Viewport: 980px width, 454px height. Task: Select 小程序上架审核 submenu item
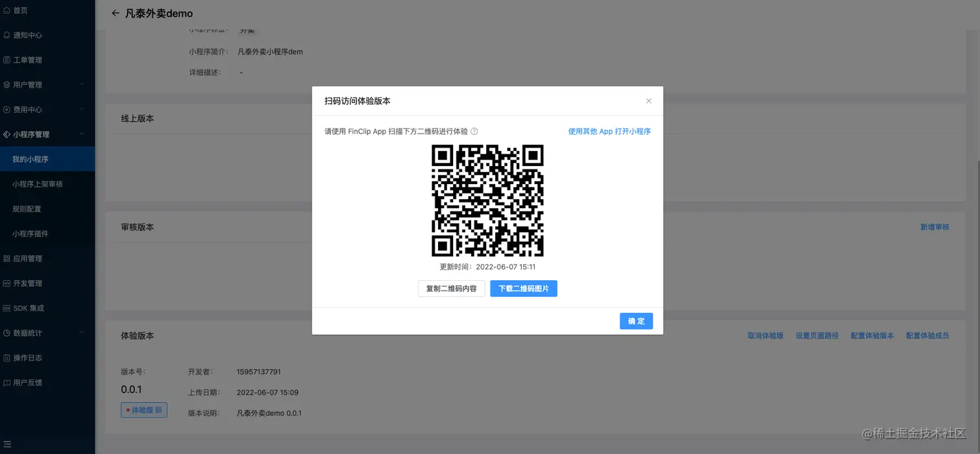point(47,184)
